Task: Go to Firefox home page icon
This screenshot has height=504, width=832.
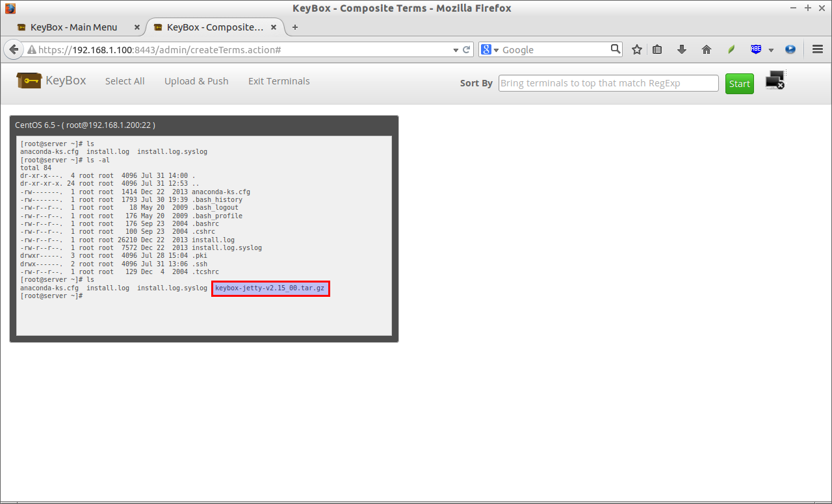Action: tap(707, 49)
